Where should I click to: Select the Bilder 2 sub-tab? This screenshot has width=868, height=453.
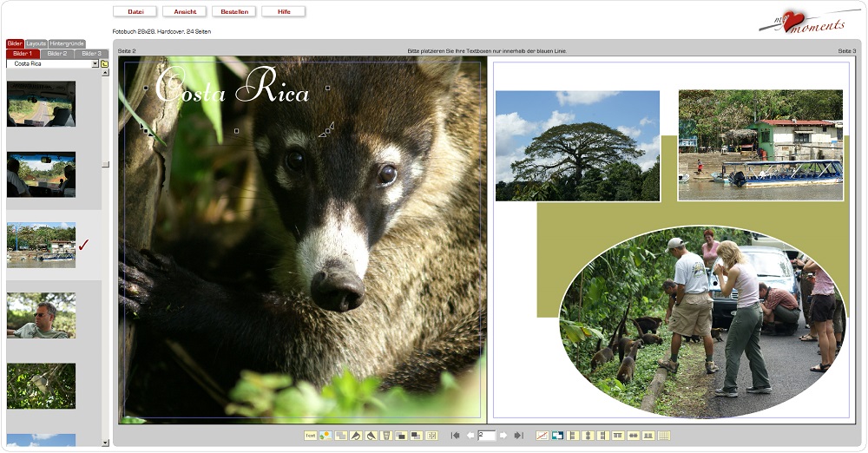coord(57,54)
